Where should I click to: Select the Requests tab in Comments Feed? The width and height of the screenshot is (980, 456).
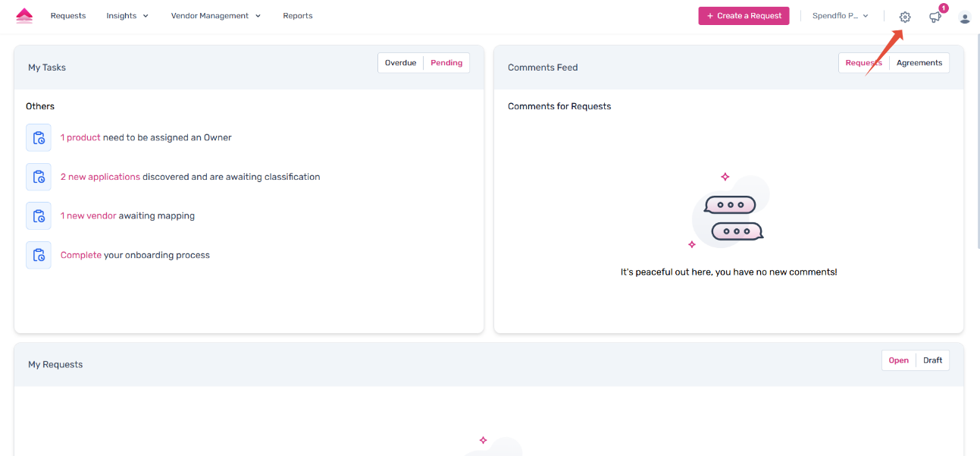pos(863,63)
